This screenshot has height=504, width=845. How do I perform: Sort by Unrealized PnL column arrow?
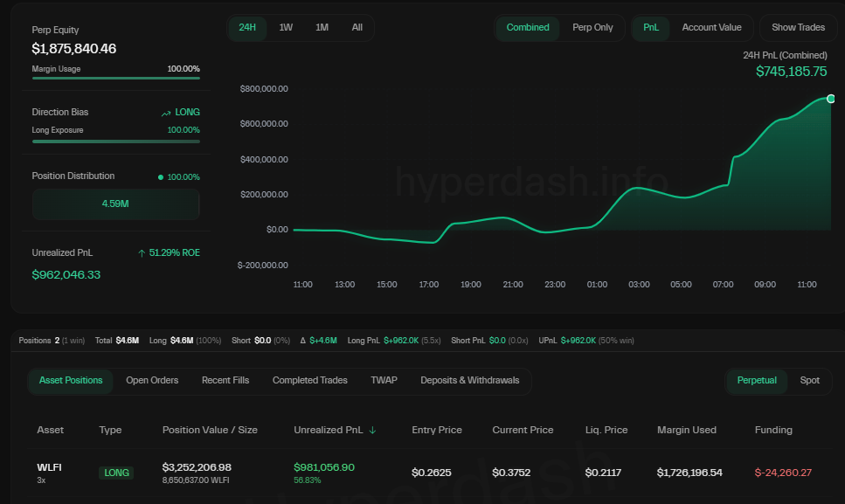[x=374, y=430]
